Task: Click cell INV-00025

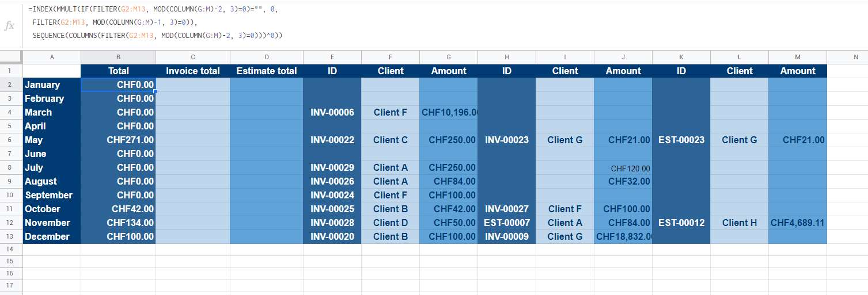Action: pos(332,209)
